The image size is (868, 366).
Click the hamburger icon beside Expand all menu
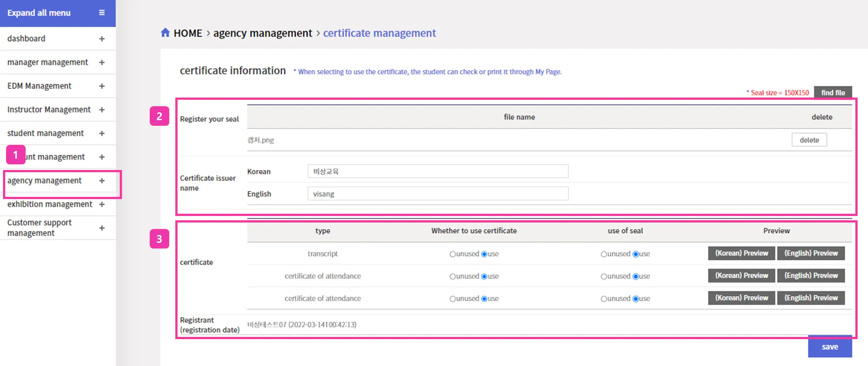[x=102, y=13]
